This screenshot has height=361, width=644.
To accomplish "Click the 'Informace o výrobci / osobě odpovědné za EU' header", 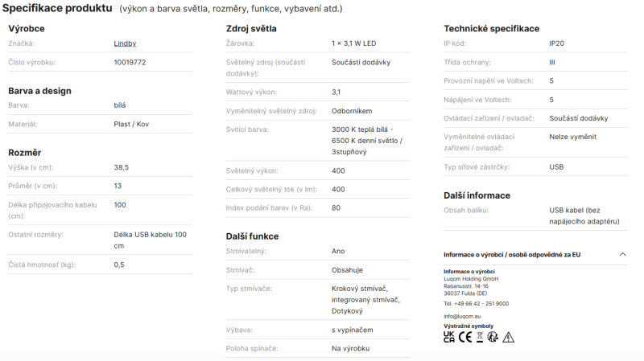I will (x=512, y=255).
